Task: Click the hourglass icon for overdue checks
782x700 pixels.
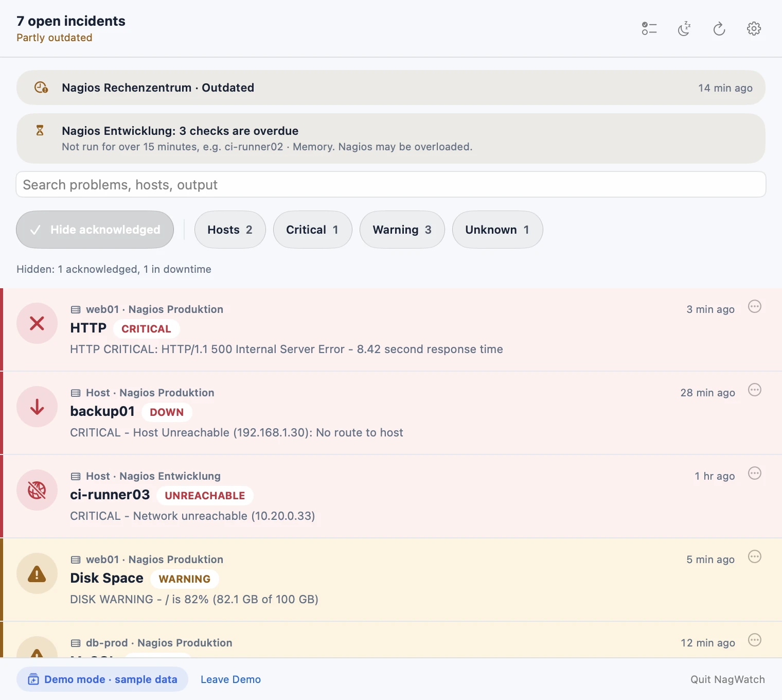Action: (40, 130)
